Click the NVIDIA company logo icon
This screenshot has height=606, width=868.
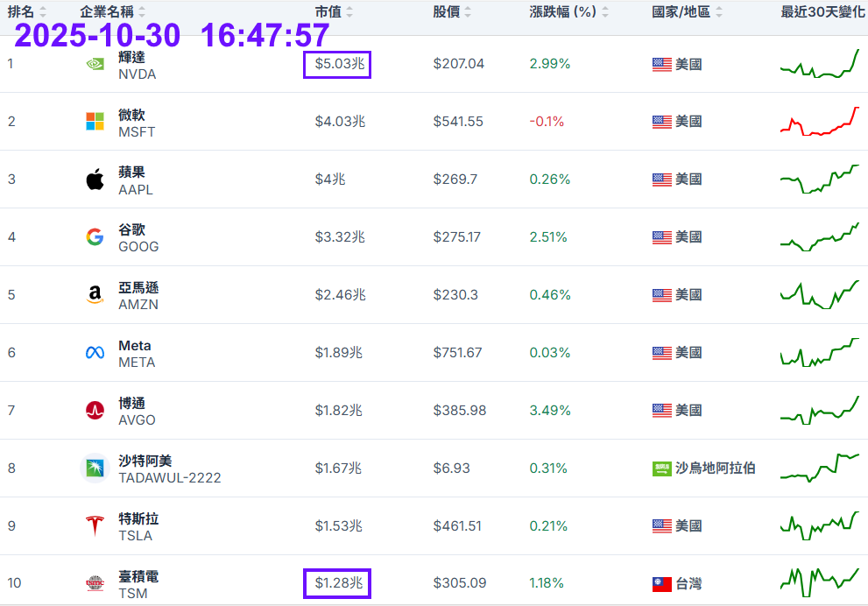click(95, 64)
